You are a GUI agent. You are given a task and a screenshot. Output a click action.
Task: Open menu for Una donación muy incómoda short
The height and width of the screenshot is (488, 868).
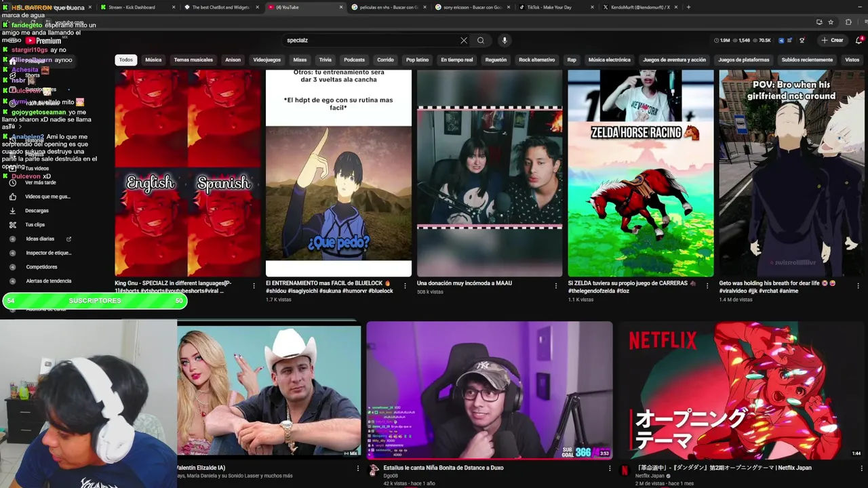(x=556, y=286)
